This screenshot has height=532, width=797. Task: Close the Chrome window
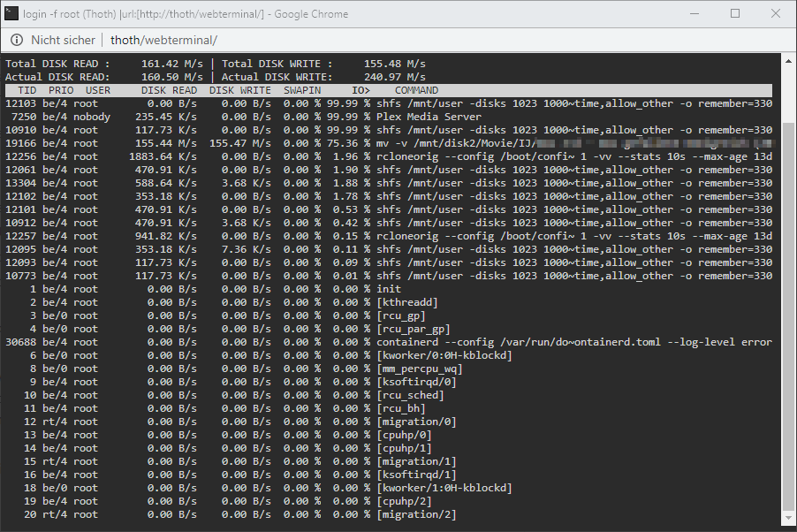[776, 13]
